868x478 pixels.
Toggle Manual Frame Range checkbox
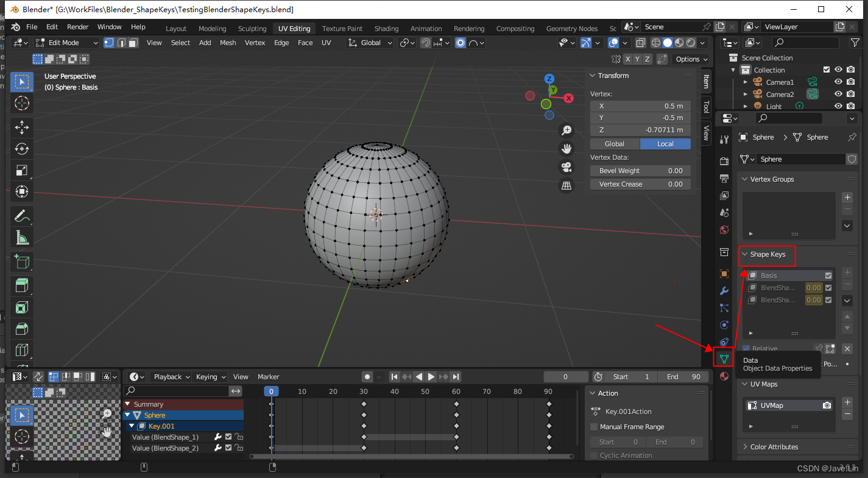[595, 427]
